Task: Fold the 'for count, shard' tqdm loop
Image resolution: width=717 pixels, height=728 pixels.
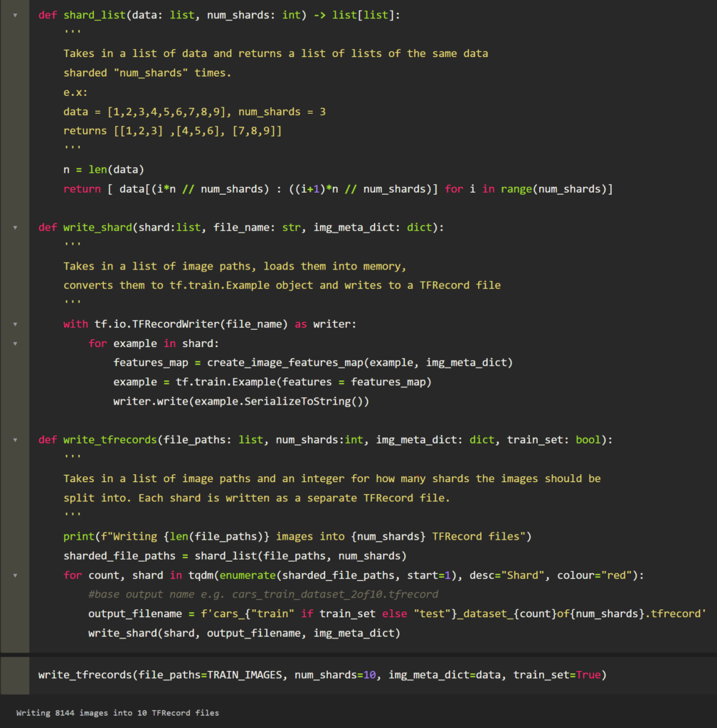Action: (x=15, y=575)
